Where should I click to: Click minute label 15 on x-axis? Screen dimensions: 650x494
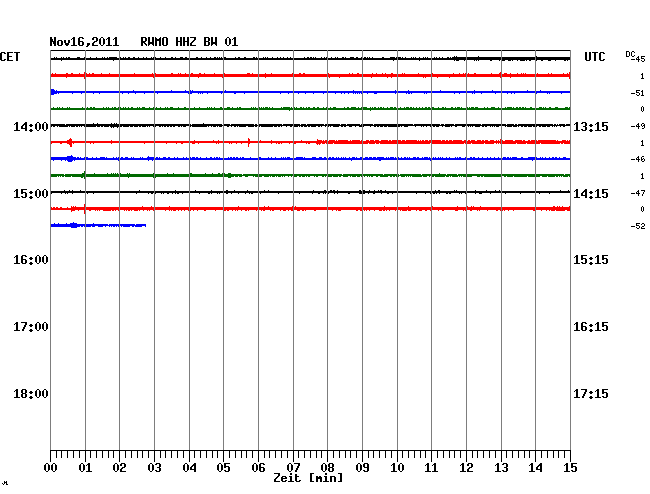pos(570,468)
